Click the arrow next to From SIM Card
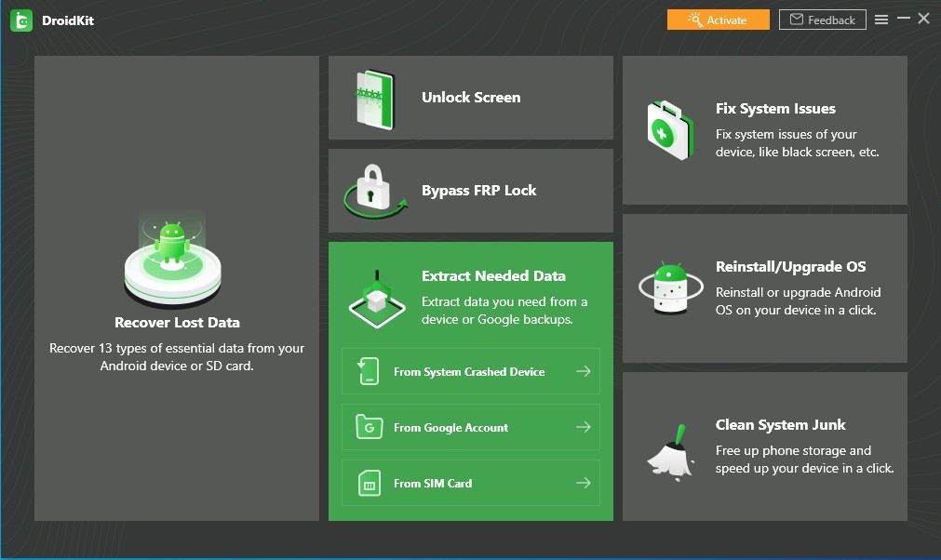 pyautogui.click(x=583, y=484)
